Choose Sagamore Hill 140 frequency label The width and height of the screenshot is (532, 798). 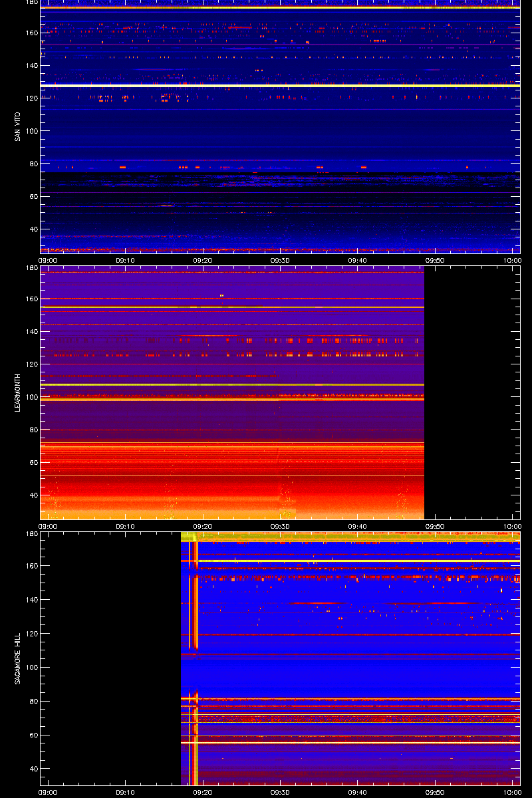(31, 600)
